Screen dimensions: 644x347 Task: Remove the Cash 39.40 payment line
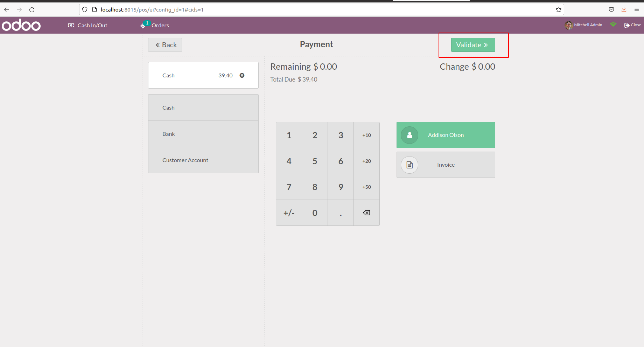[242, 75]
